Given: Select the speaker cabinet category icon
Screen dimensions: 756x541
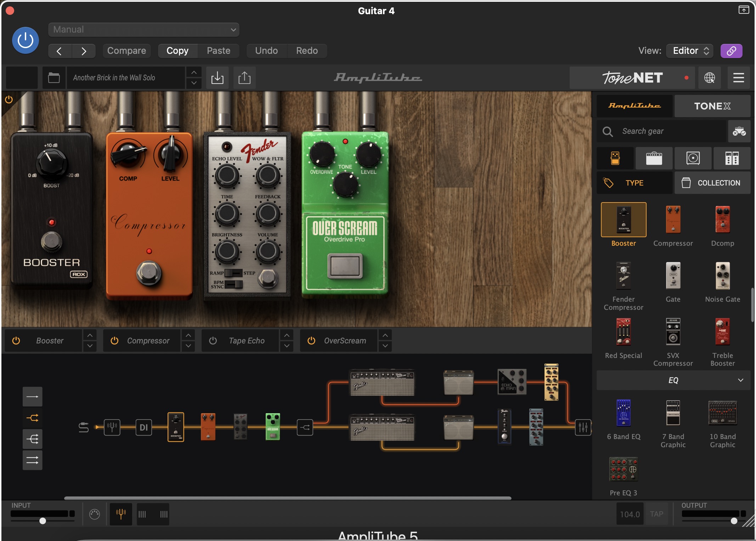Looking at the screenshot, I should click(693, 158).
